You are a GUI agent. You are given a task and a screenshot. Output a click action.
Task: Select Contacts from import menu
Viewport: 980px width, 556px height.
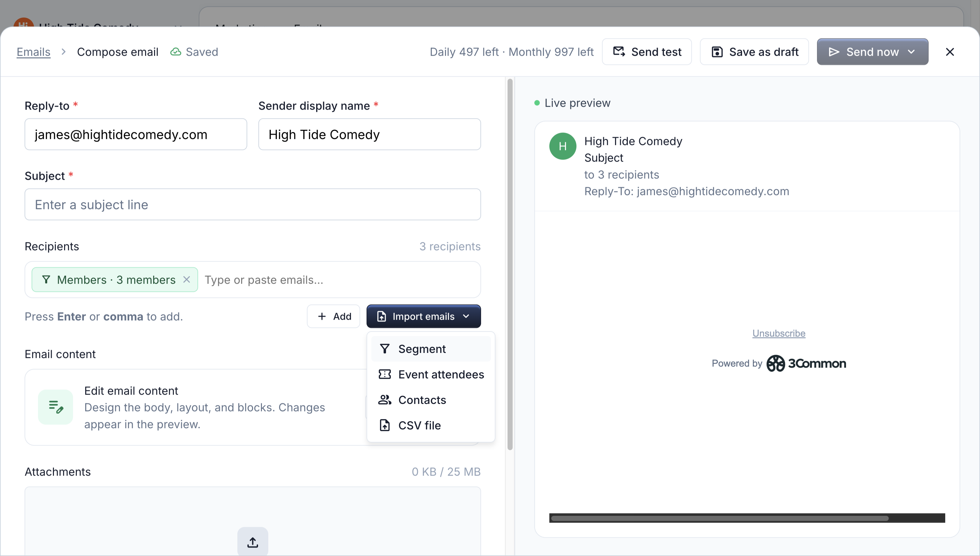[x=431, y=400]
